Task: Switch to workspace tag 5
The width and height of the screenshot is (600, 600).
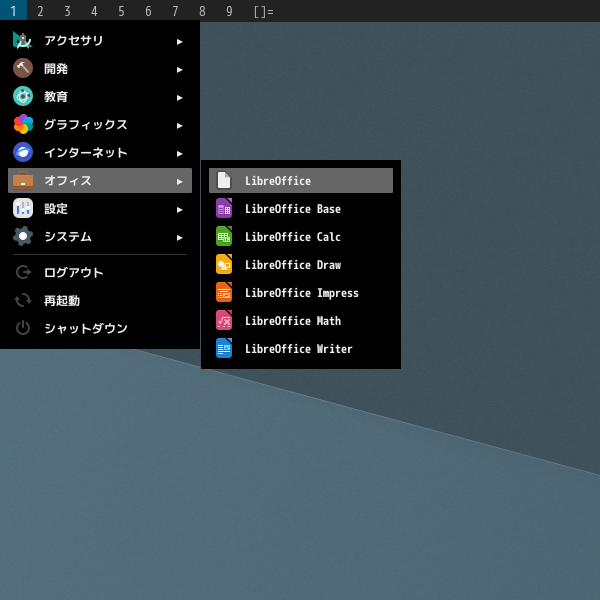Action: tap(121, 11)
